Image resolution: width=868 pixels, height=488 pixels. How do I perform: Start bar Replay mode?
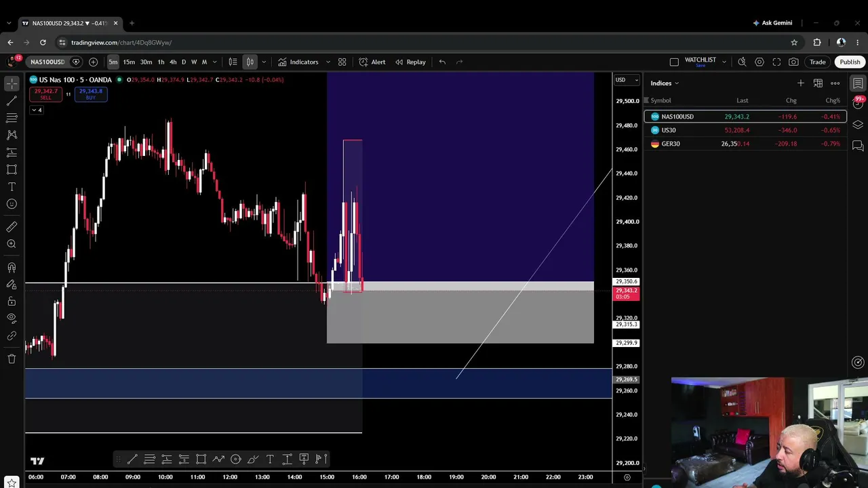coord(410,62)
